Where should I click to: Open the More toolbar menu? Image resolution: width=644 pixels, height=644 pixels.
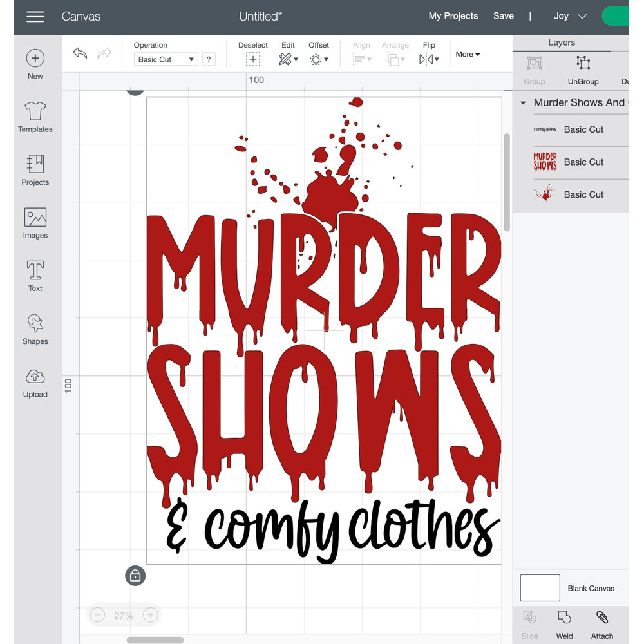point(468,54)
